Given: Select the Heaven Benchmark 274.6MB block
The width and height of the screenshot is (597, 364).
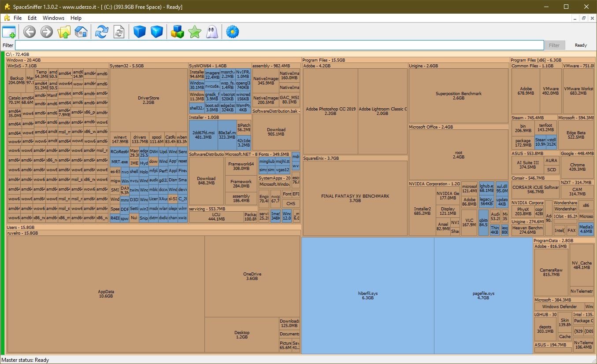Looking at the screenshot, I should pos(527,230).
